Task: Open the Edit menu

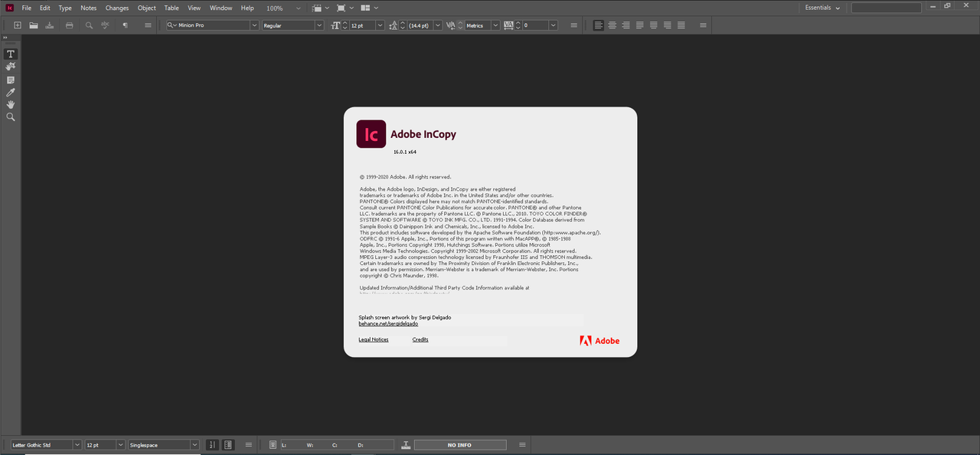Action: tap(45, 8)
